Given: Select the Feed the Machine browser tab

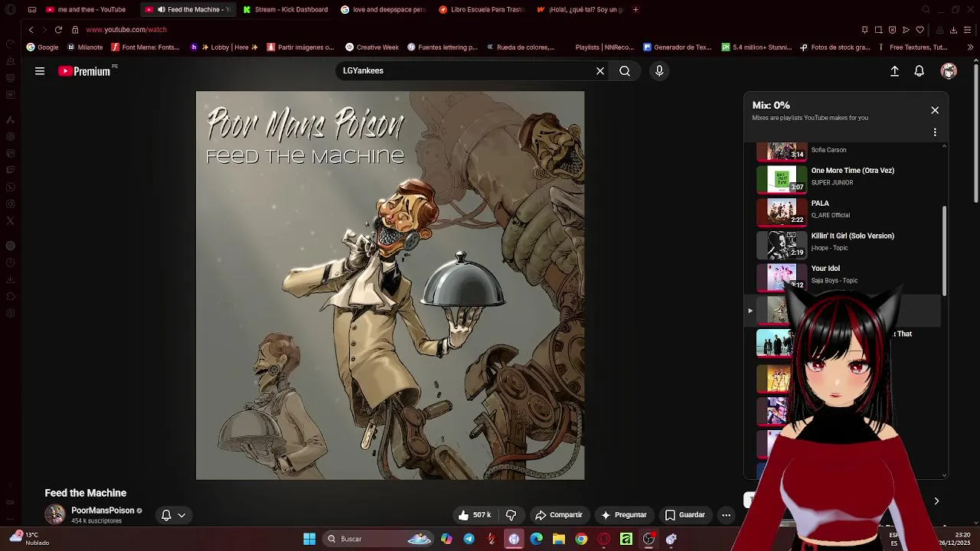Looking at the screenshot, I should click(188, 9).
